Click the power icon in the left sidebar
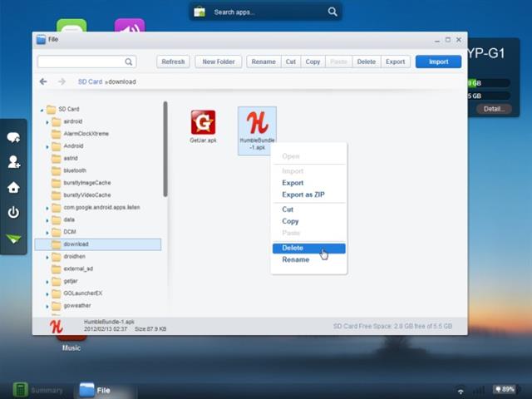The image size is (532, 399). 13,213
